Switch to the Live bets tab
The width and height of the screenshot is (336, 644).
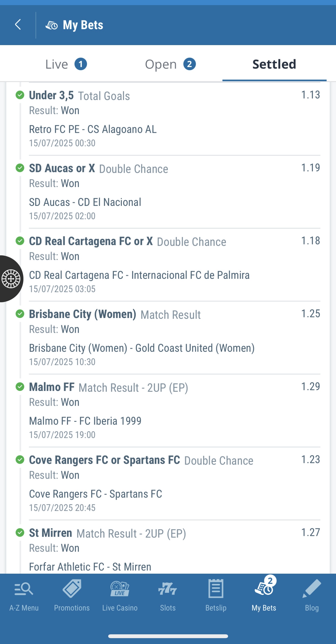coord(66,64)
